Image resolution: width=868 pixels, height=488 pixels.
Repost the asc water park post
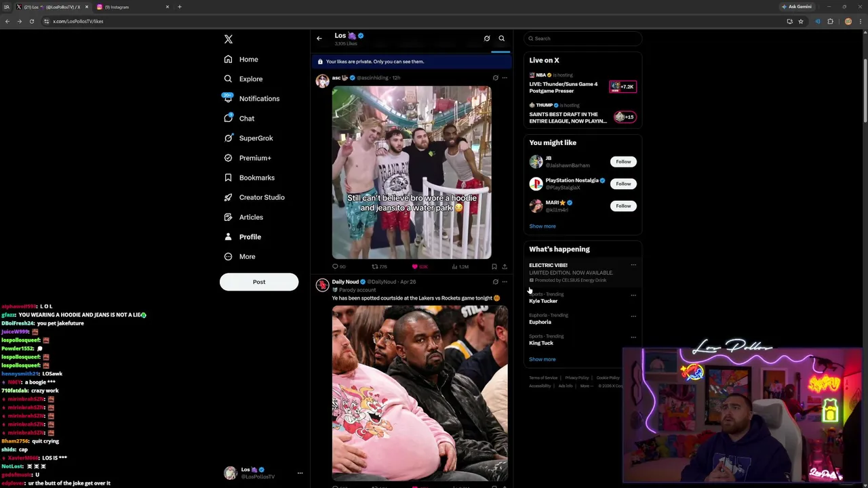point(379,267)
